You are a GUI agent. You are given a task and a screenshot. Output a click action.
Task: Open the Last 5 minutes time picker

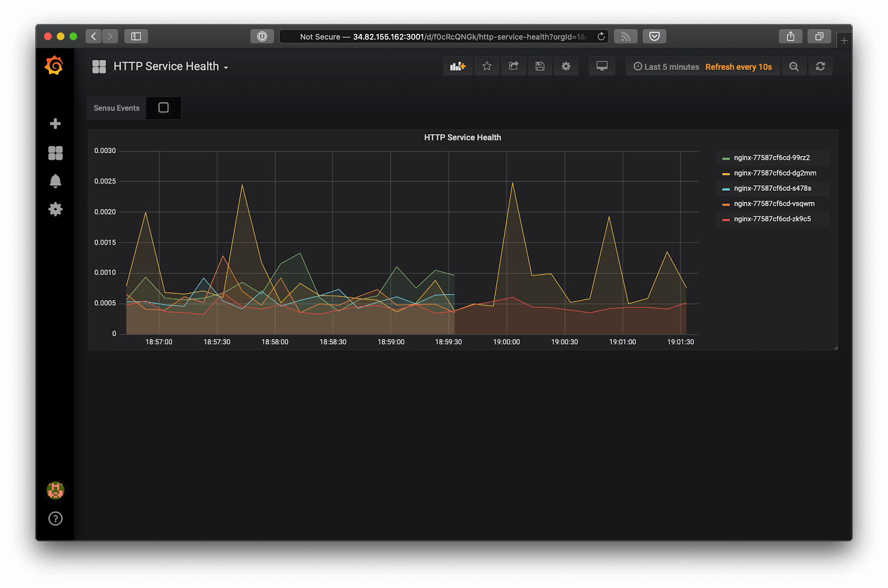pos(666,67)
